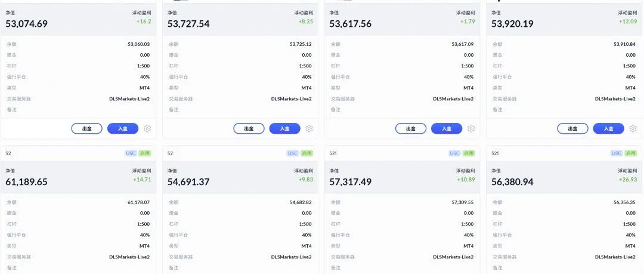
Task: Withdraw via 出金 on the 53,727.54 account
Action: pos(249,128)
